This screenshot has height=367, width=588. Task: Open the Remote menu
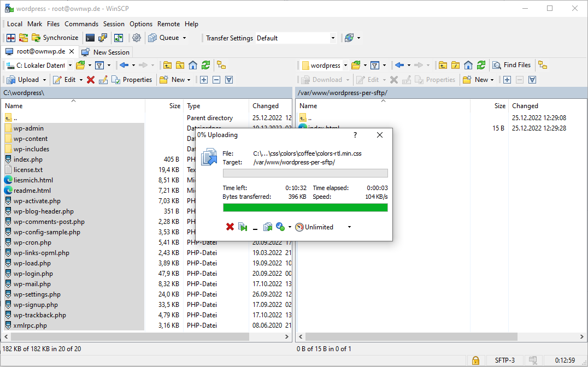coord(168,24)
